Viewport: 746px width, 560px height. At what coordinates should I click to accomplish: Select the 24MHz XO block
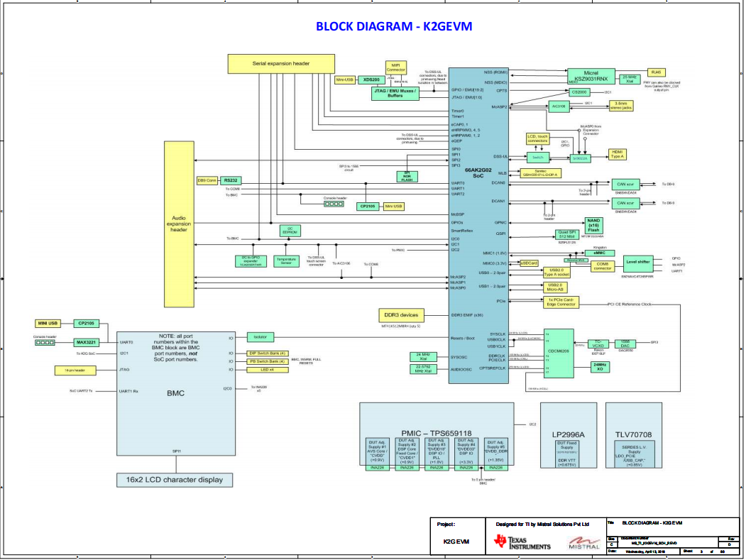point(600,368)
